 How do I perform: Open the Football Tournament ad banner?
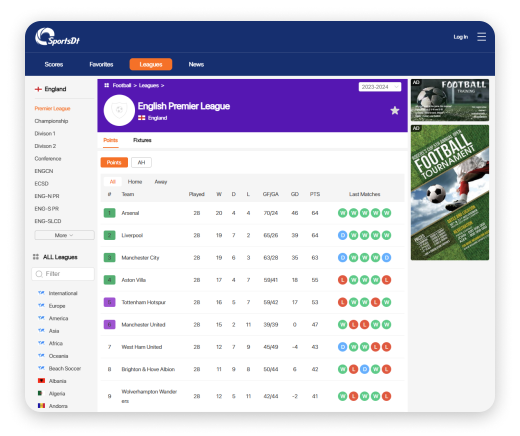coord(450,192)
